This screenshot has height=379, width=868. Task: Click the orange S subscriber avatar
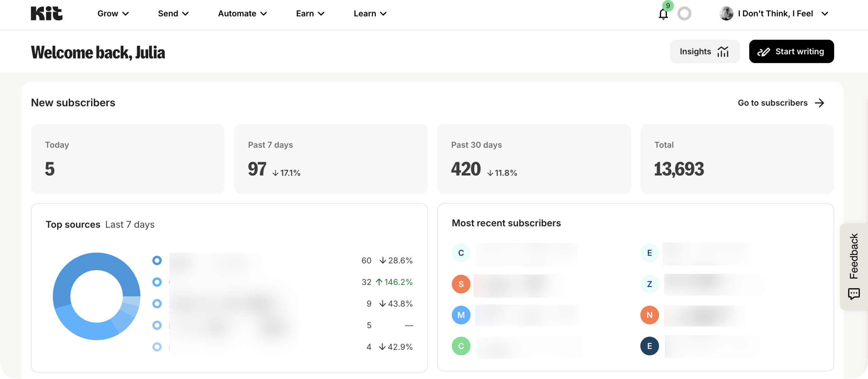click(x=461, y=284)
